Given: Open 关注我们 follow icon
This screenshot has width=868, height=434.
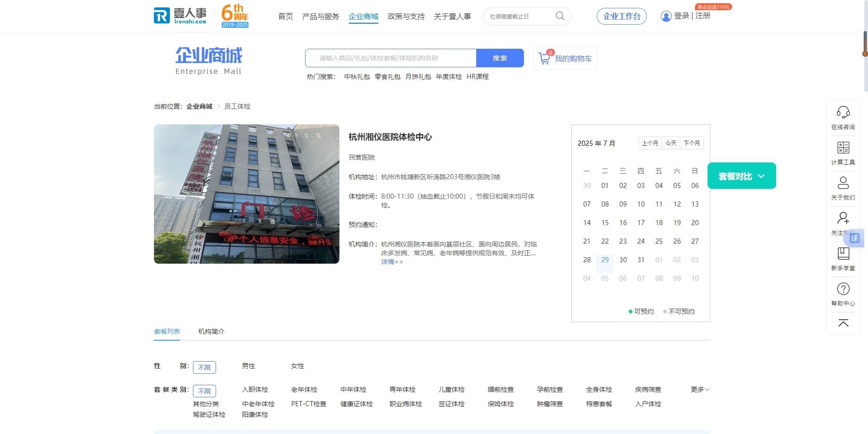Looking at the screenshot, I should point(843,218).
